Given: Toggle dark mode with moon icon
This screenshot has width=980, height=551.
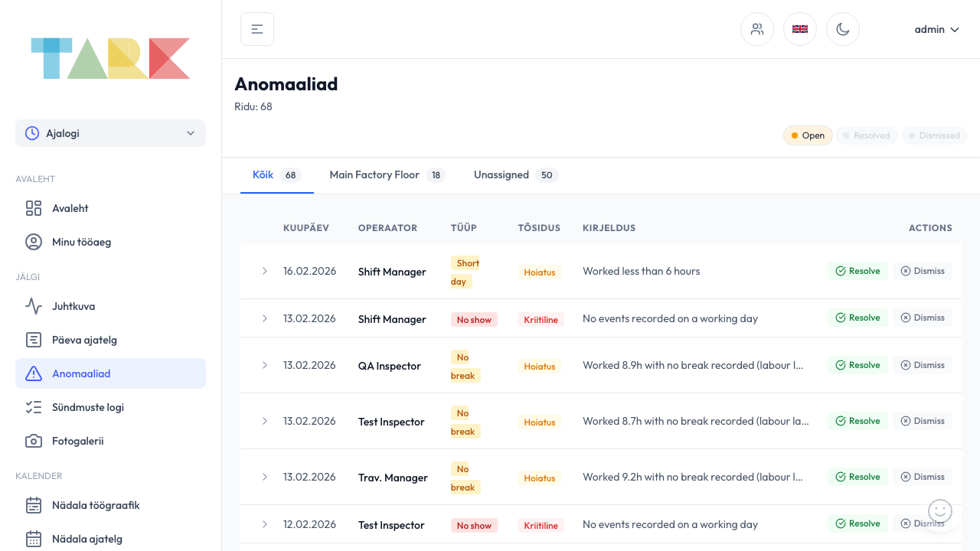Looking at the screenshot, I should [x=843, y=29].
